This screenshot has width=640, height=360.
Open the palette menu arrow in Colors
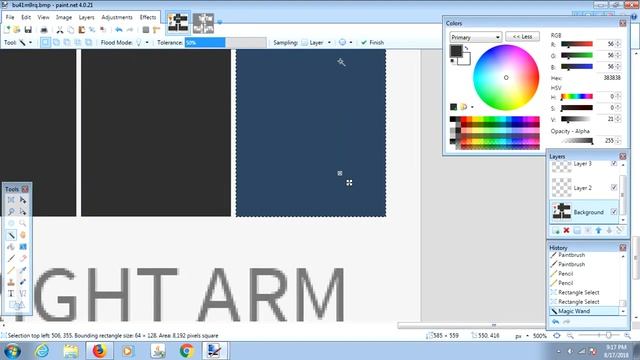point(472,107)
